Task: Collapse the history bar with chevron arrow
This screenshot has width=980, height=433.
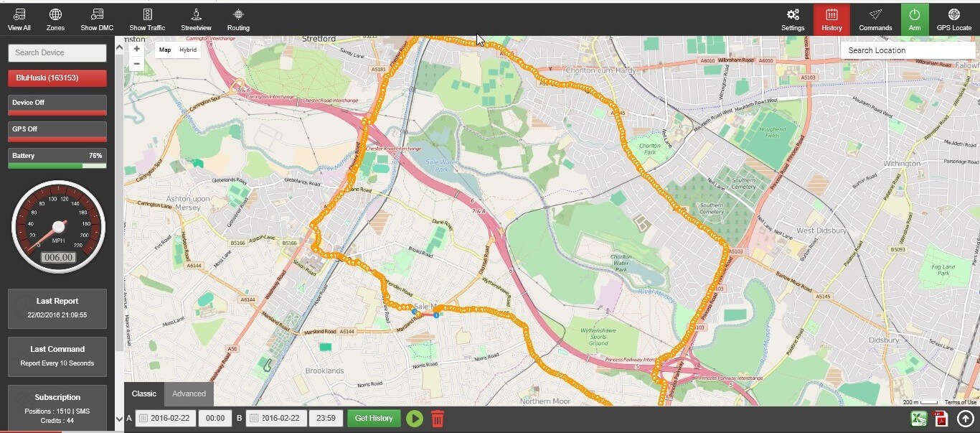Action: (118, 419)
